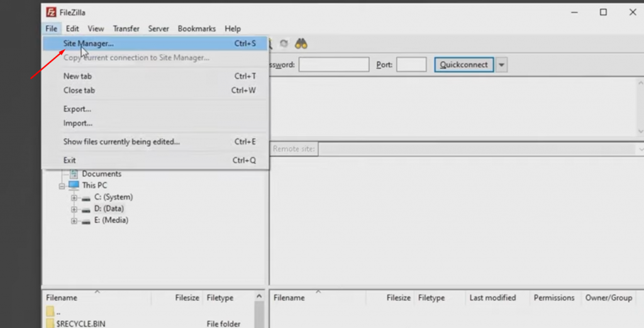Click the FileZilla logo in title bar
Screen dimensions: 644x328
click(51, 13)
